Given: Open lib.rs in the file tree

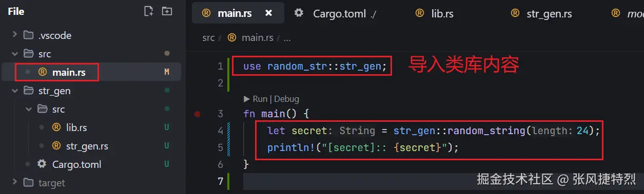Looking at the screenshot, I should (x=76, y=127).
